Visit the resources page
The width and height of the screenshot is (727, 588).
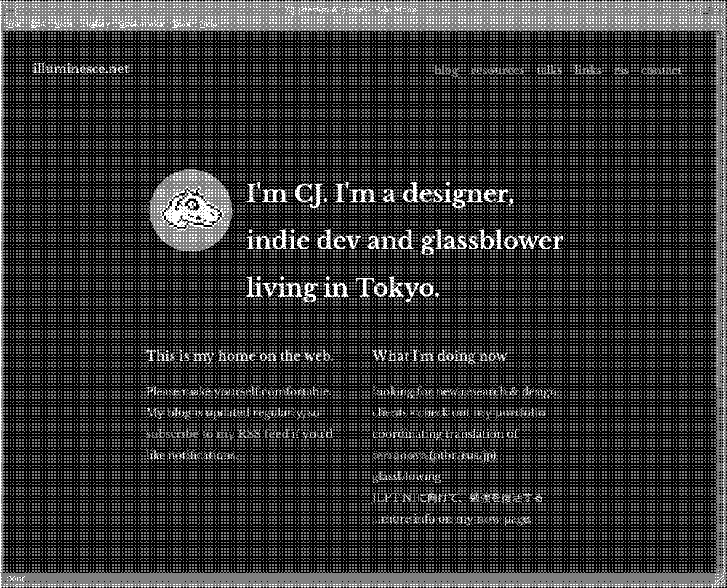(x=497, y=71)
